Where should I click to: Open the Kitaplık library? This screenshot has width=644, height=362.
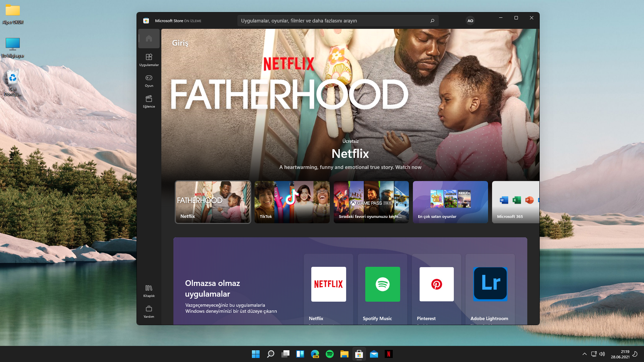click(x=149, y=291)
